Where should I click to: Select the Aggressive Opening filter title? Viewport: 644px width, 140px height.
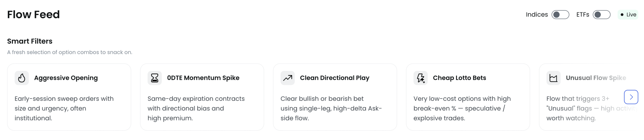pyautogui.click(x=66, y=78)
